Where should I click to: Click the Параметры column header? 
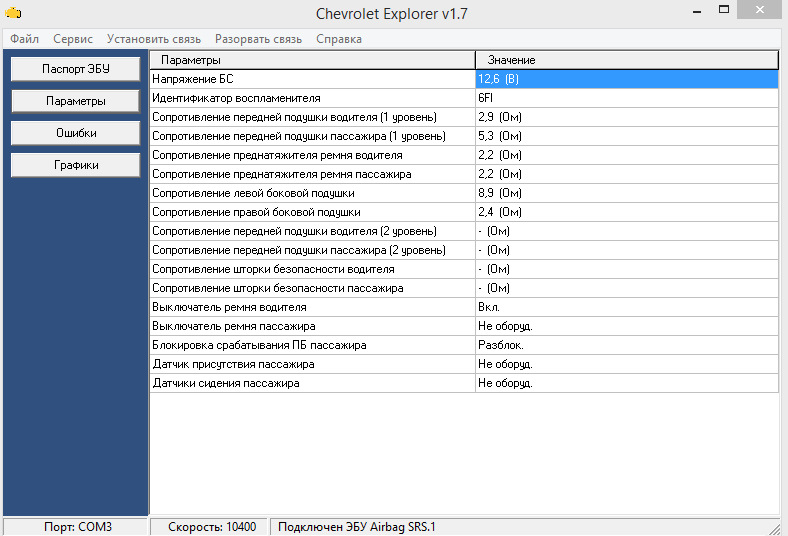tap(312, 60)
